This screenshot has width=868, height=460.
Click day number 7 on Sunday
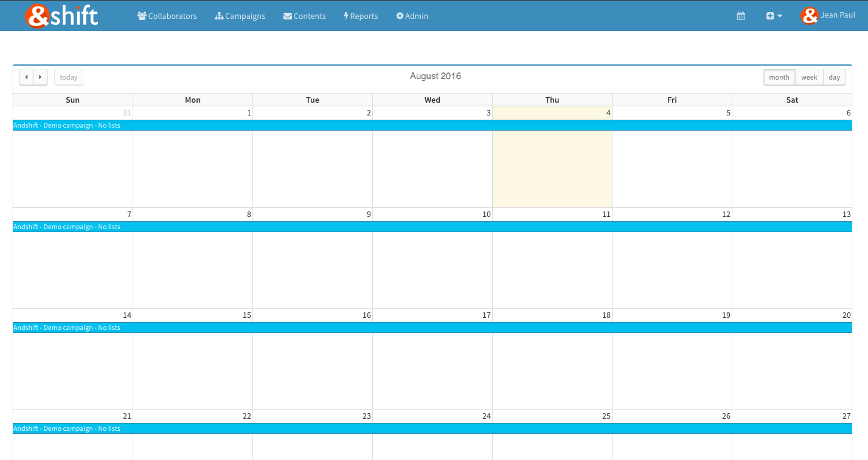pyautogui.click(x=129, y=215)
